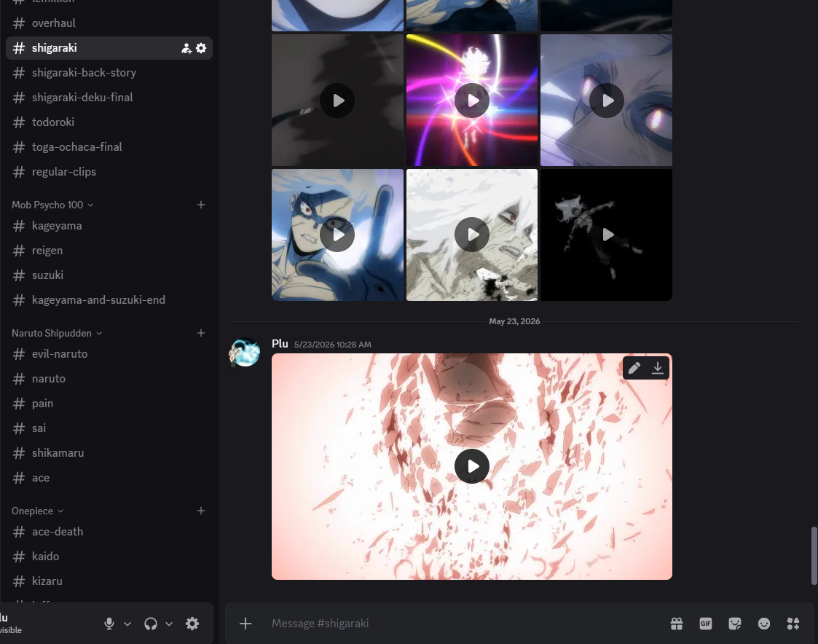Go to the pain channel
Image resolution: width=818 pixels, height=644 pixels.
(x=109, y=404)
